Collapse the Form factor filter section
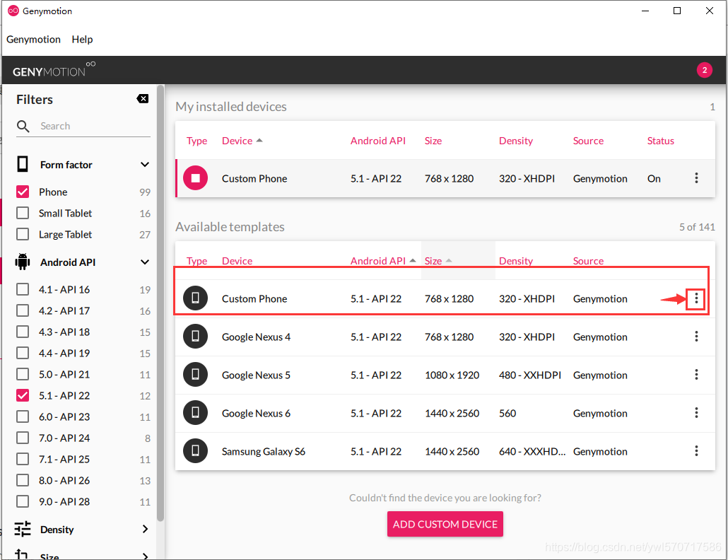 pos(145,164)
